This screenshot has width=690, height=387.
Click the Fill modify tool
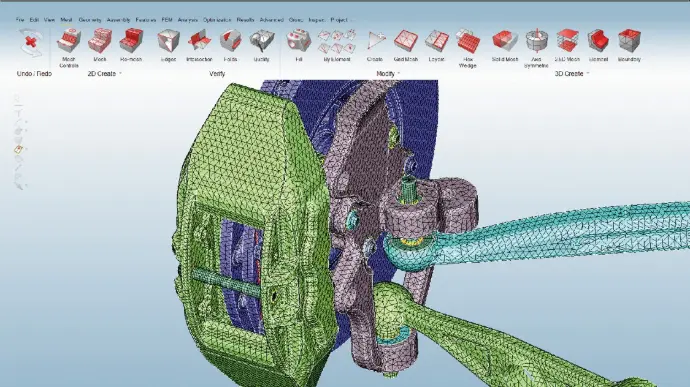(x=299, y=41)
